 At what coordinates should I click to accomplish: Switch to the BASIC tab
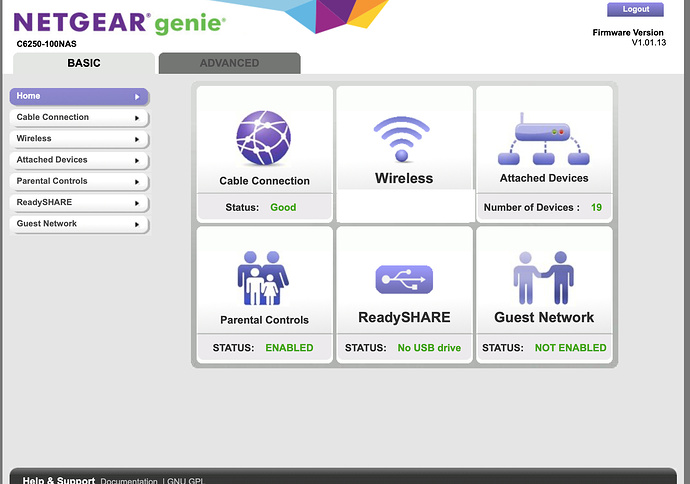84,63
